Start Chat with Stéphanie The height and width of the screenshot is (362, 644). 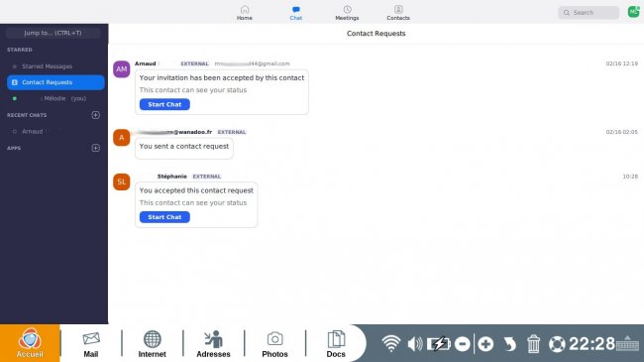point(164,217)
